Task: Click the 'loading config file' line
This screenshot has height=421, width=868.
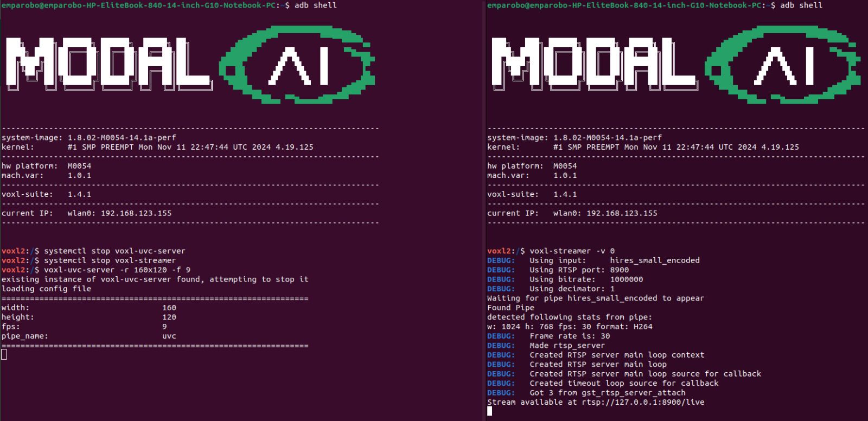Action: pyautogui.click(x=47, y=289)
